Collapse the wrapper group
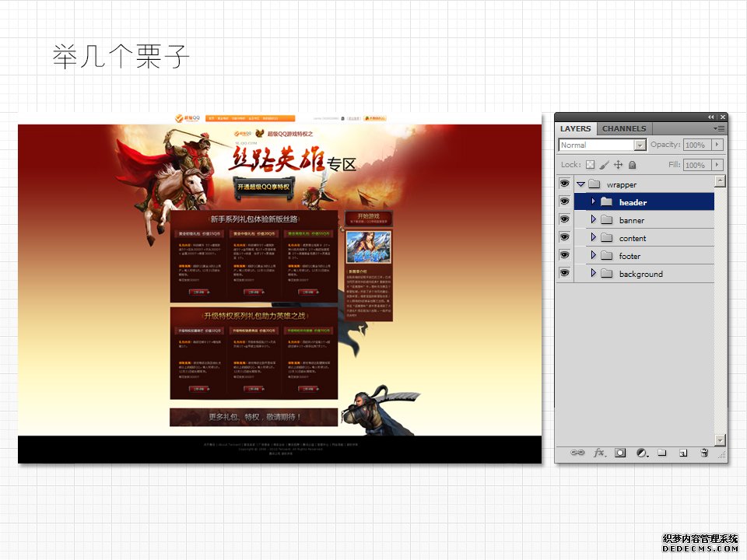Image resolution: width=747 pixels, height=560 pixels. pos(580,184)
